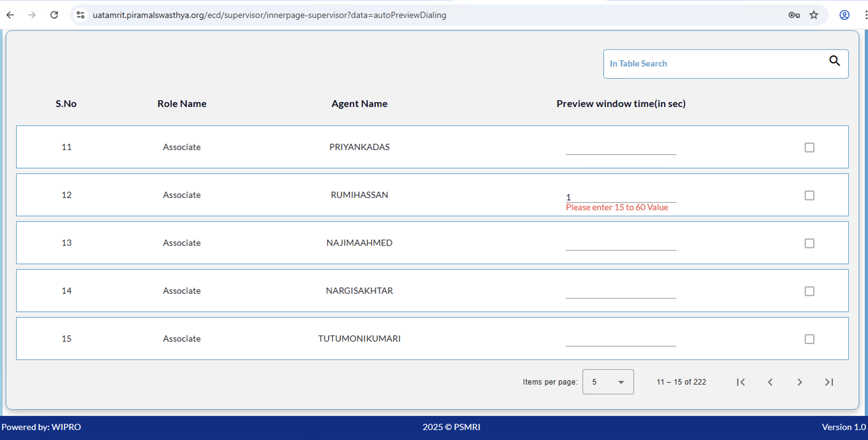Open the Items per page dropdown
The width and height of the screenshot is (868, 440).
tap(608, 382)
